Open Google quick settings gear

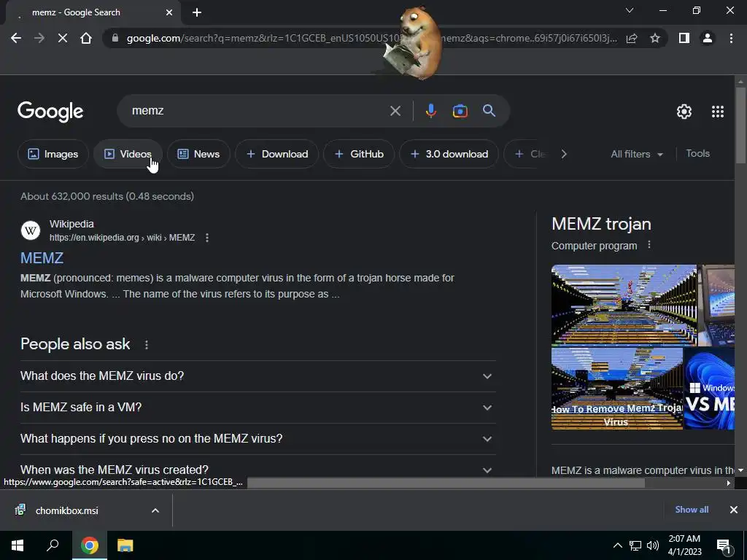pyautogui.click(x=684, y=112)
